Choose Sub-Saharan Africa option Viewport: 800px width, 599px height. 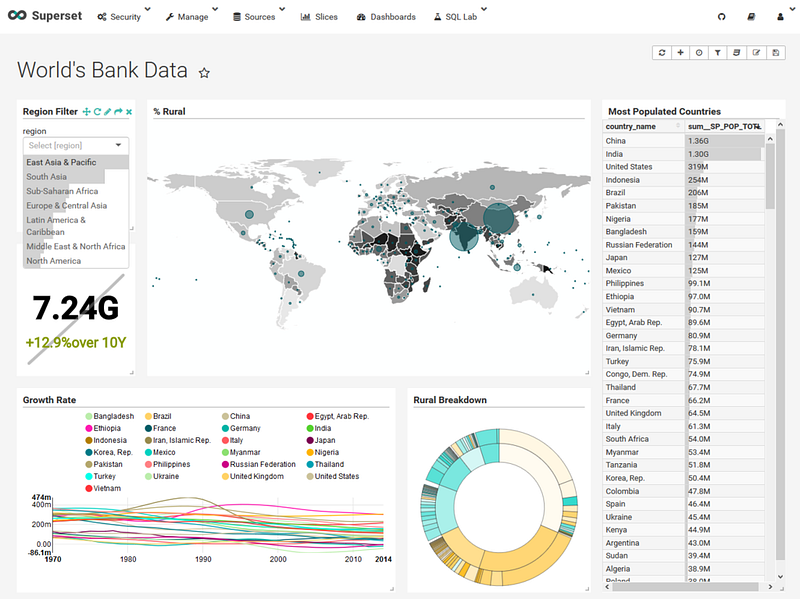76,191
